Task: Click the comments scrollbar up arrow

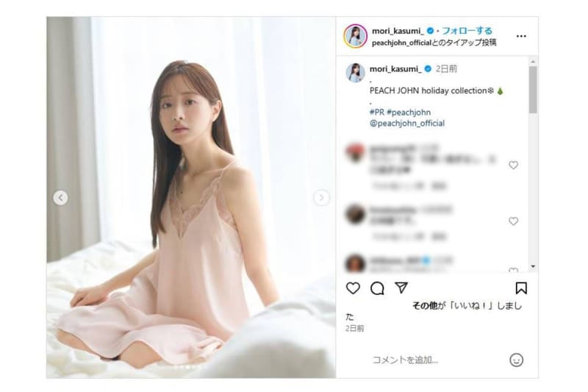Action: [533, 62]
